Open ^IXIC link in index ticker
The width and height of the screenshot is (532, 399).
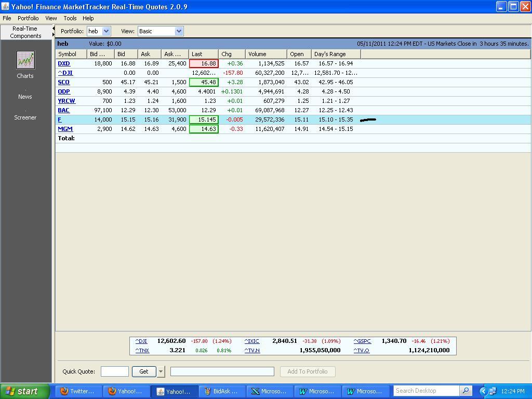[x=252, y=341]
